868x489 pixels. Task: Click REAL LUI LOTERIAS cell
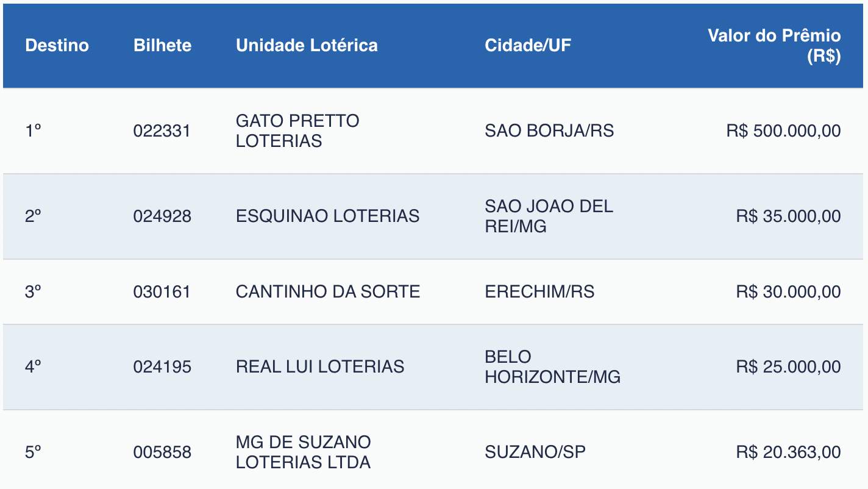point(320,367)
